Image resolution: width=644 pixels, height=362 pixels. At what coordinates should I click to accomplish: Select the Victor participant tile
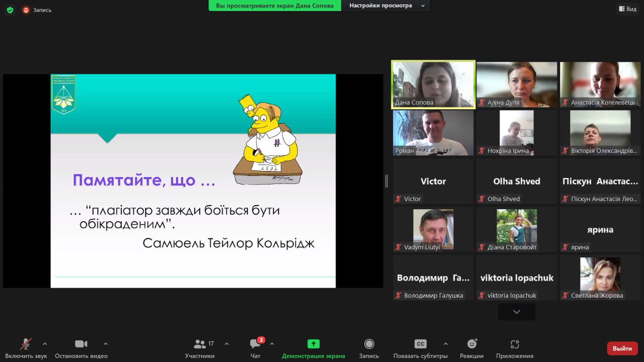click(433, 181)
